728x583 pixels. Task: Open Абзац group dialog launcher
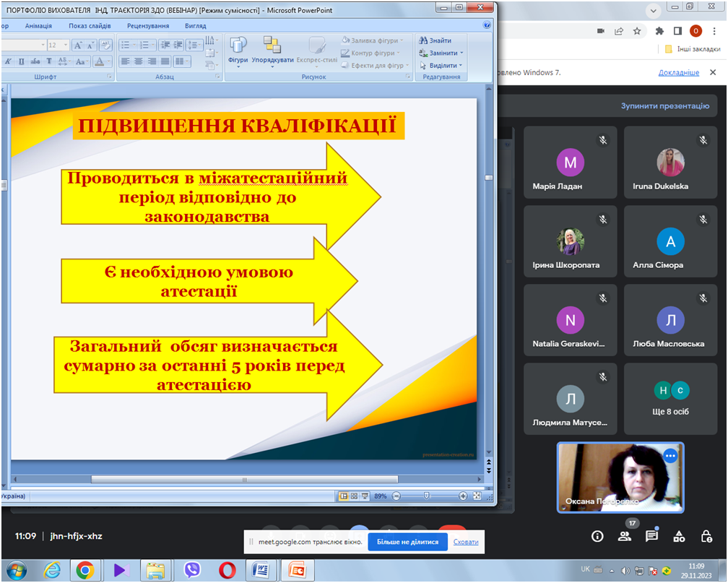[x=217, y=77]
